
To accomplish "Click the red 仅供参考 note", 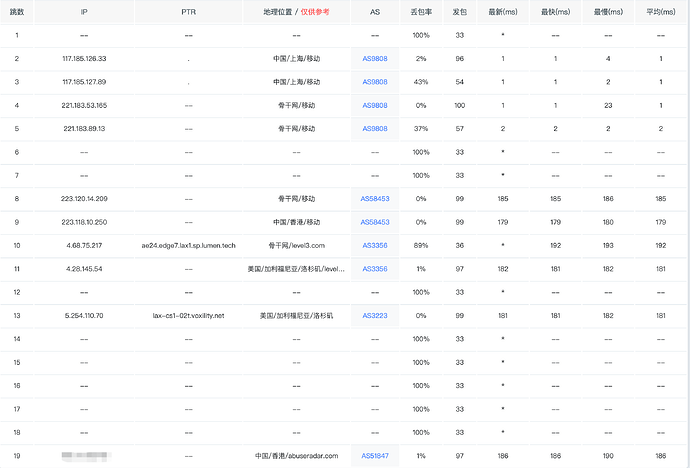I will 315,12.
